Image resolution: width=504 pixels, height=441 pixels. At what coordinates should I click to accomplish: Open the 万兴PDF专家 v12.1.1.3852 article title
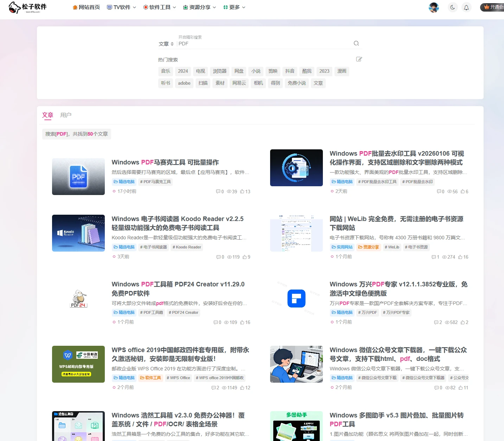coord(398,289)
